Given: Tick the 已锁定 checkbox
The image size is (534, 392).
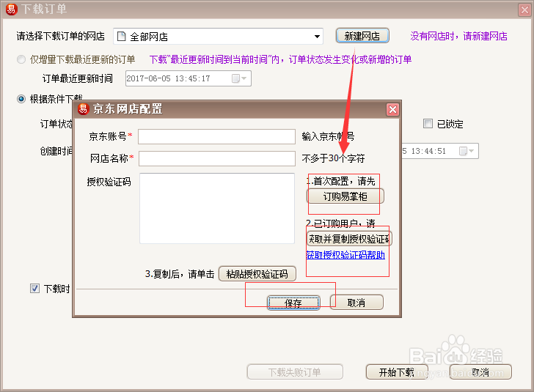Looking at the screenshot, I should tap(428, 124).
